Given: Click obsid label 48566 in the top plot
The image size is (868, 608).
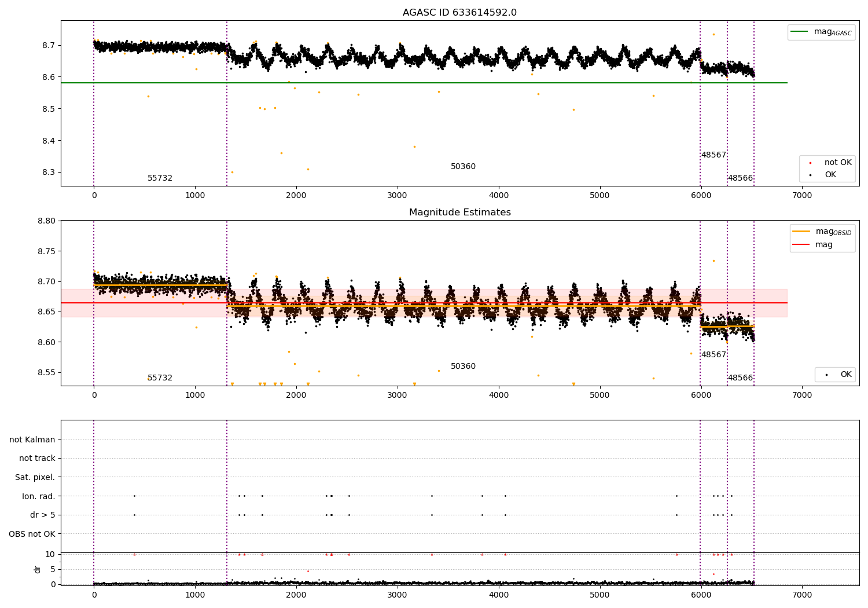Looking at the screenshot, I should pyautogui.click(x=740, y=178).
